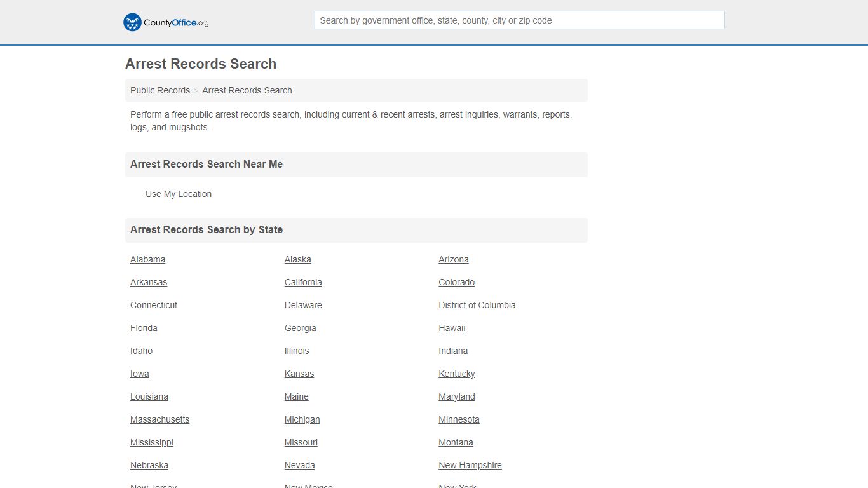Open Alabama arrest records
The height and width of the screenshot is (488, 868).
pos(147,259)
